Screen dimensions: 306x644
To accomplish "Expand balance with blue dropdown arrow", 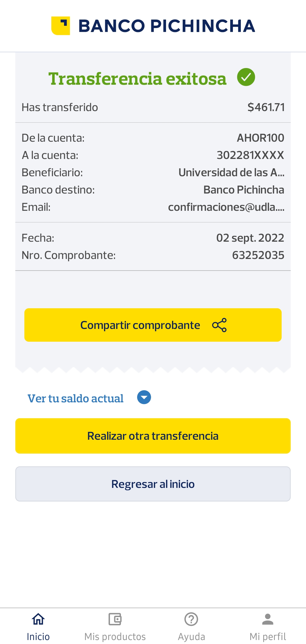I will tap(144, 397).
